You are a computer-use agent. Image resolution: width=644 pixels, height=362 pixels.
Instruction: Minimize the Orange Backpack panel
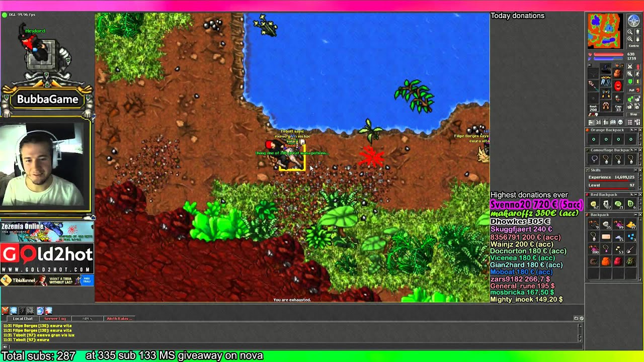pos(636,130)
